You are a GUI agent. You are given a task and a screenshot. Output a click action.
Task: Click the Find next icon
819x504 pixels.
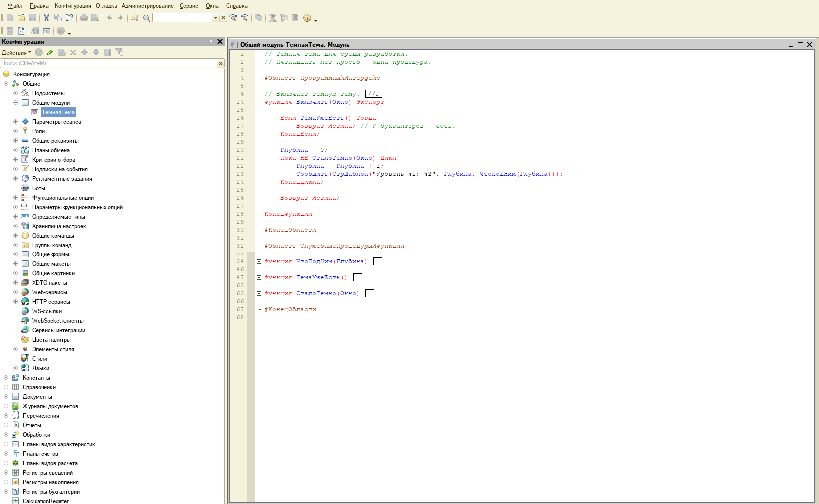click(x=233, y=18)
